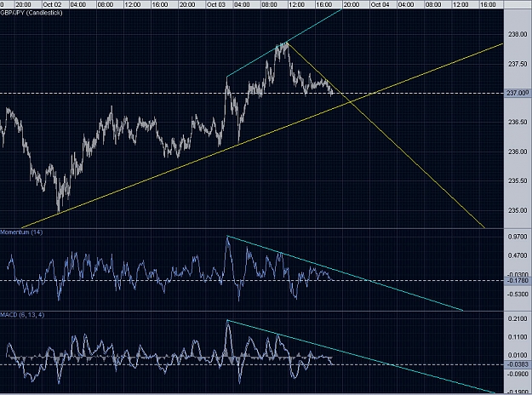Click the MACD (6, 13, 4) indicator label
Image resolution: width=532 pixels, height=395 pixels.
[x=22, y=315]
